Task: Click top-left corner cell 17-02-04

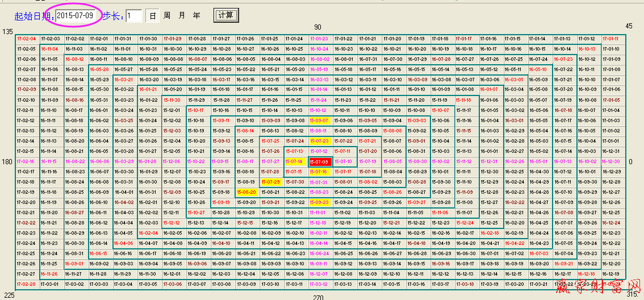Action: point(26,39)
